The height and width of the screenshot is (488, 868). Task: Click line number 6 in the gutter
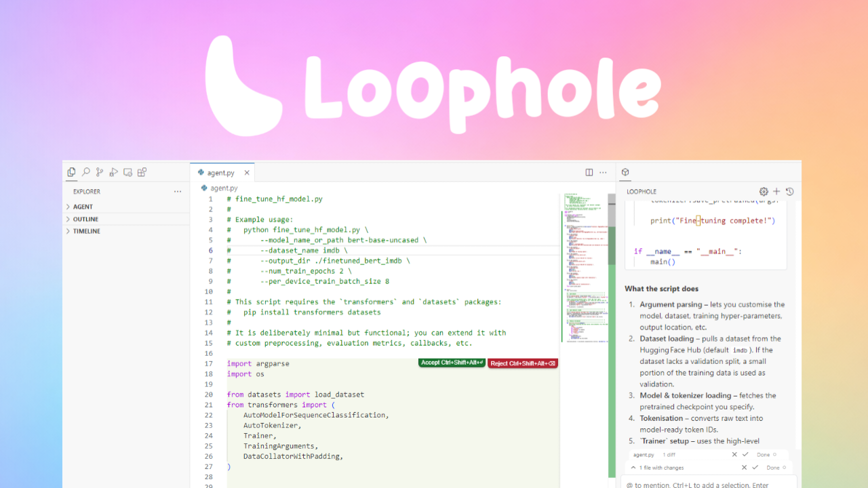tap(210, 250)
